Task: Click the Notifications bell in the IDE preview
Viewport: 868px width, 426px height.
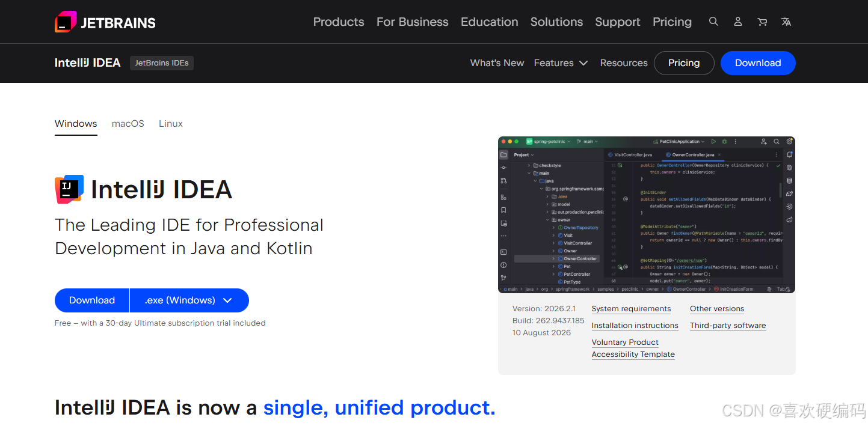Action: [x=789, y=154]
